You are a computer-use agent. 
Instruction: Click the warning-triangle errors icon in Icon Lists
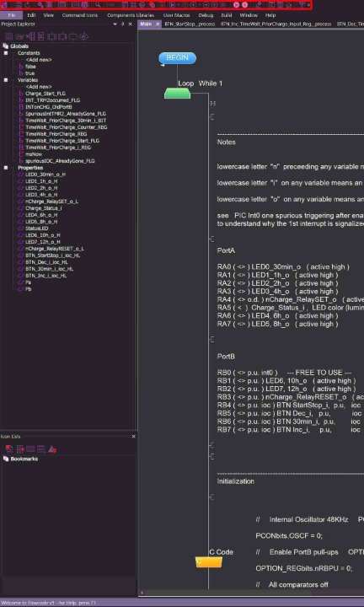[x=52, y=449]
